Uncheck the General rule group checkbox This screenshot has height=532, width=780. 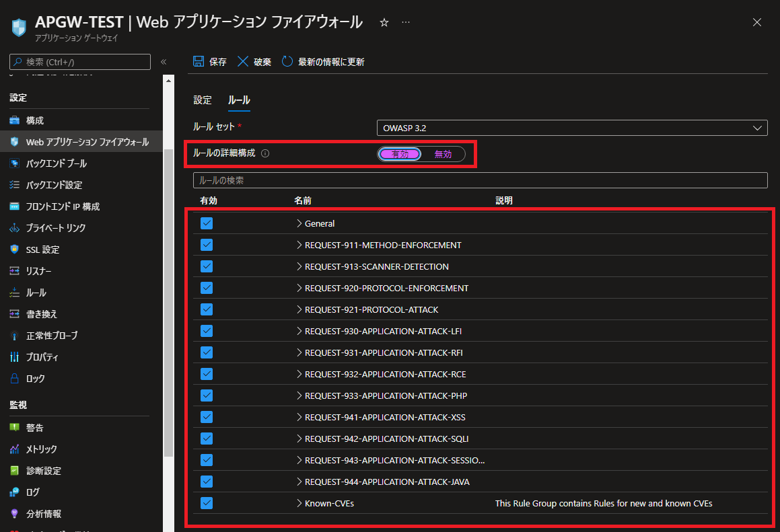point(207,223)
